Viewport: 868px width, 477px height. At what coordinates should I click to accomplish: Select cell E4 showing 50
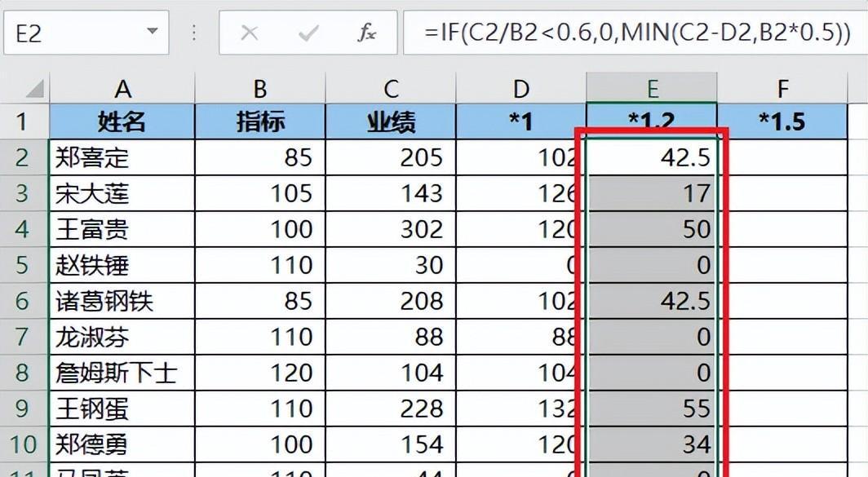click(x=652, y=229)
